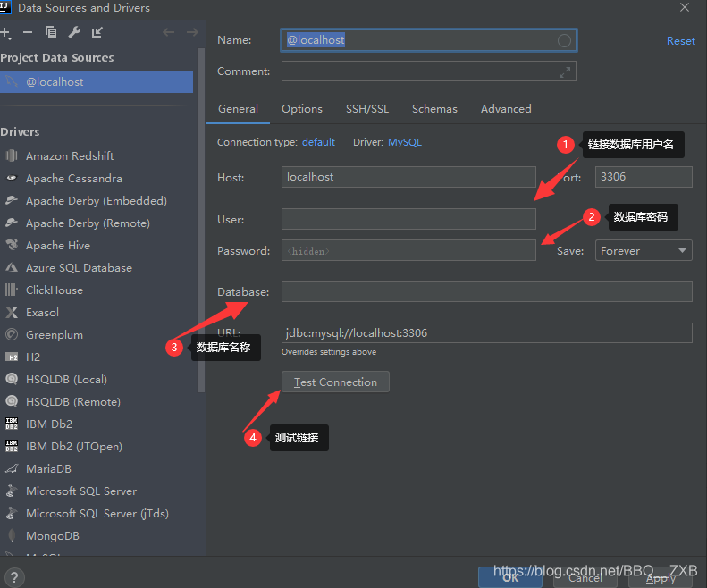Select H2 driver icon
Screen dimensions: 707x588
12,357
